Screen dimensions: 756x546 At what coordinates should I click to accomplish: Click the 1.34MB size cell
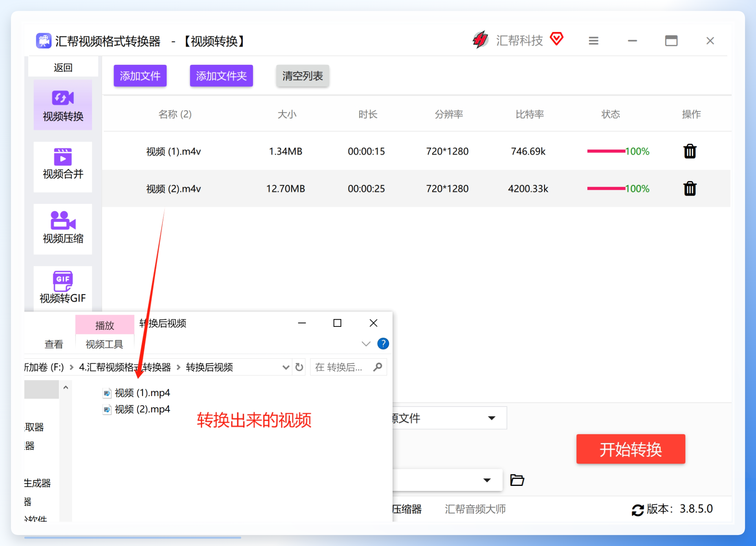286,151
